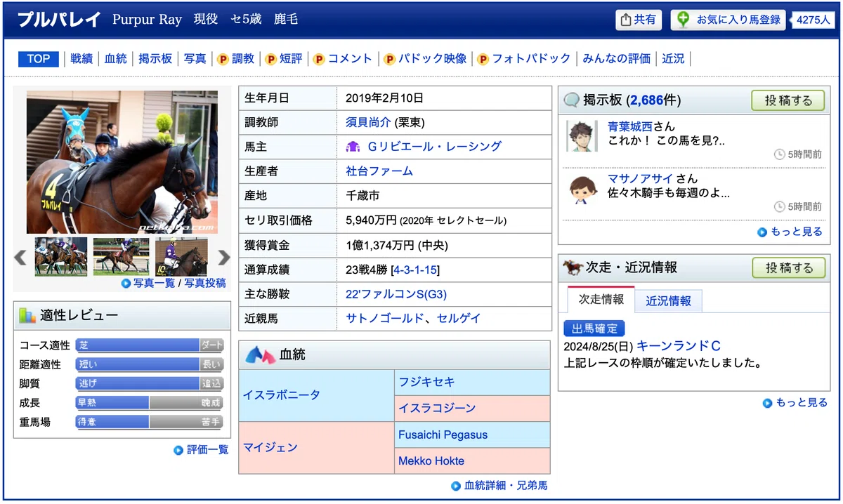Click the 距離適性 rating bar
Viewport: 843px width, 504px height.
tap(150, 364)
